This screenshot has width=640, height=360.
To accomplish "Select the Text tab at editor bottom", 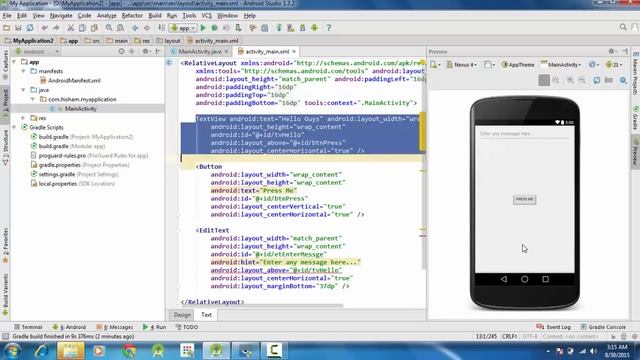I will [x=207, y=315].
